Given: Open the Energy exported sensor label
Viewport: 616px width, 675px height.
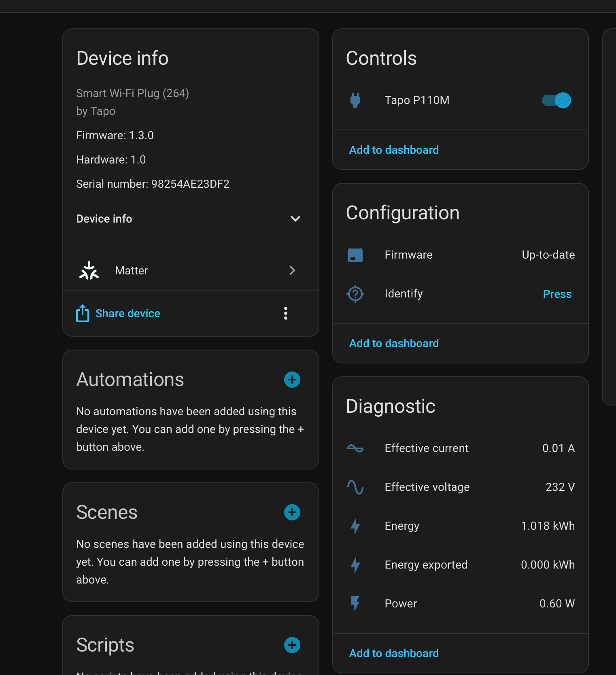Looking at the screenshot, I should 426,565.
